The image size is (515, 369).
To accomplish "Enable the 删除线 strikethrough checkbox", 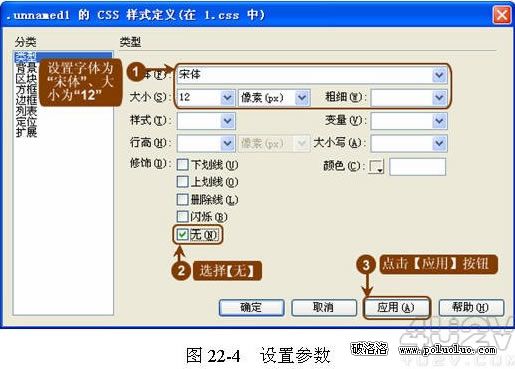I will pyautogui.click(x=183, y=199).
